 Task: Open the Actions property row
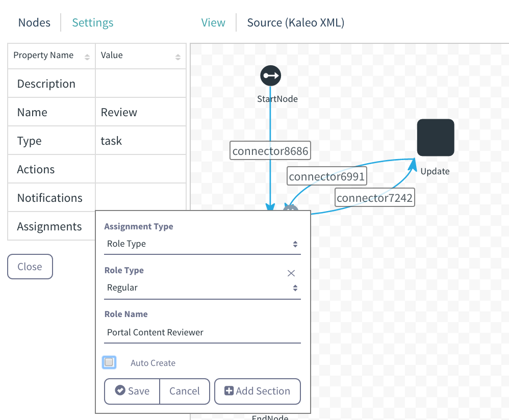pos(97,169)
